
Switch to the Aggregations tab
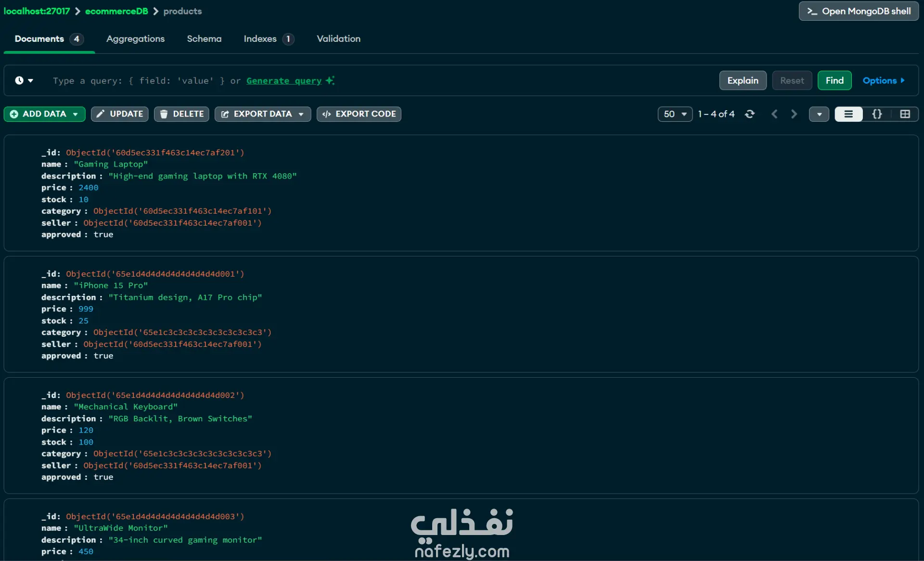click(135, 39)
